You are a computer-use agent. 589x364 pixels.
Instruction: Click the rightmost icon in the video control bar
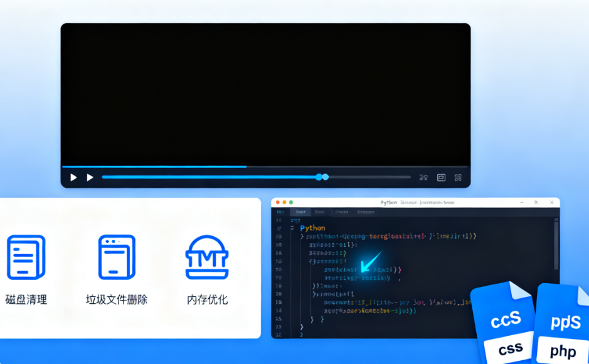(x=458, y=178)
